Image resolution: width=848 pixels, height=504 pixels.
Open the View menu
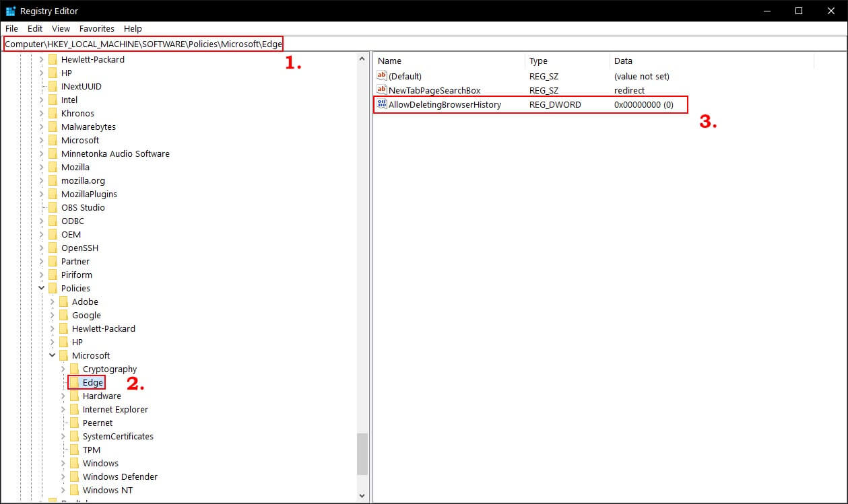[61, 28]
